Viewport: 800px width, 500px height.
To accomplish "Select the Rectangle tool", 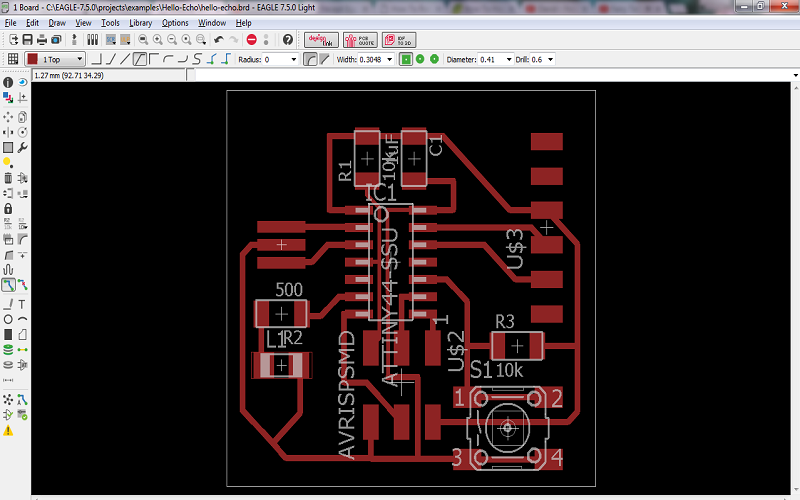I will coord(8,335).
